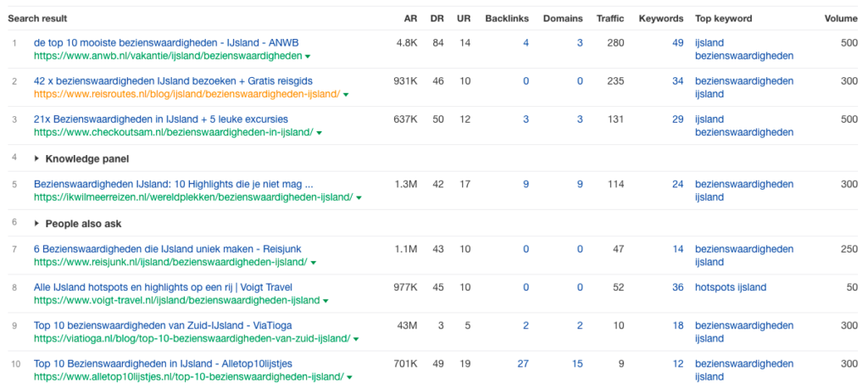
Task: Open dropdown arrow beside ikwilmeerreizen.nl URL
Action: point(359,197)
